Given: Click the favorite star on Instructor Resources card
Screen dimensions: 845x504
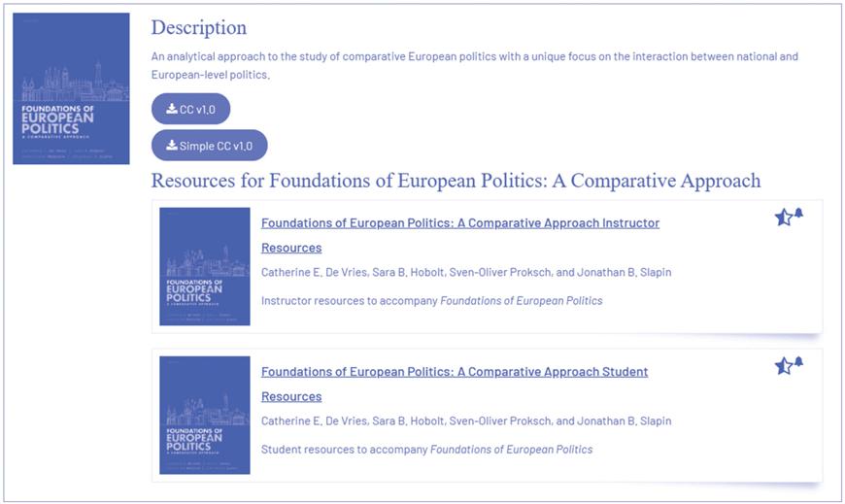Looking at the screenshot, I should [785, 218].
